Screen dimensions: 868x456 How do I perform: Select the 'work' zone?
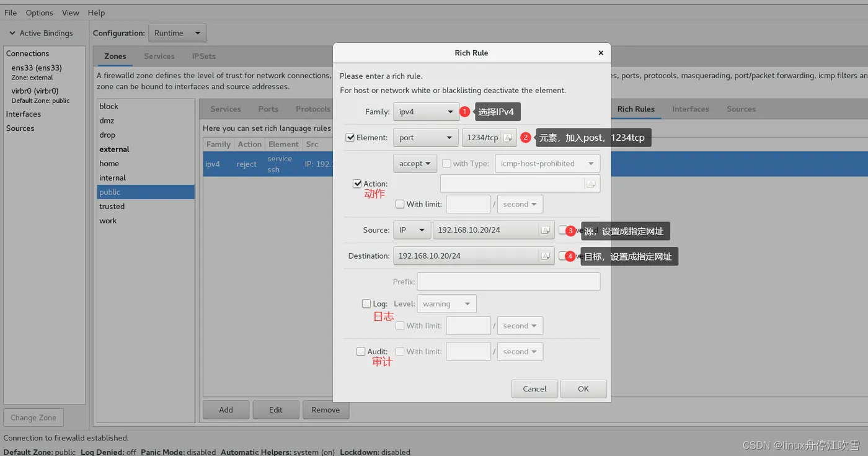tap(146, 220)
